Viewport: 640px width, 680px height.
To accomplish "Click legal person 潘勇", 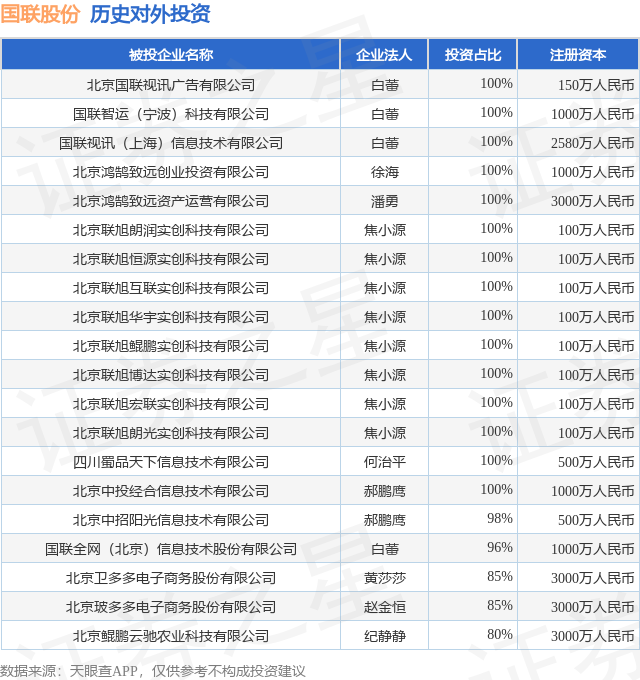I will [x=385, y=201].
